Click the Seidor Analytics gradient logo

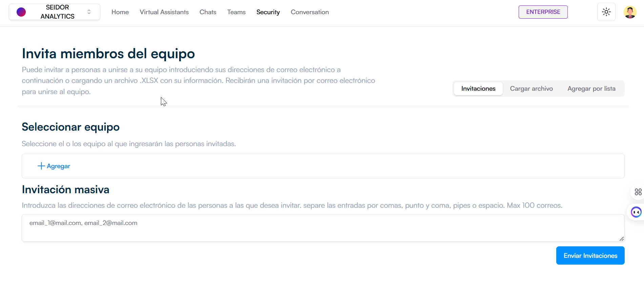click(21, 12)
